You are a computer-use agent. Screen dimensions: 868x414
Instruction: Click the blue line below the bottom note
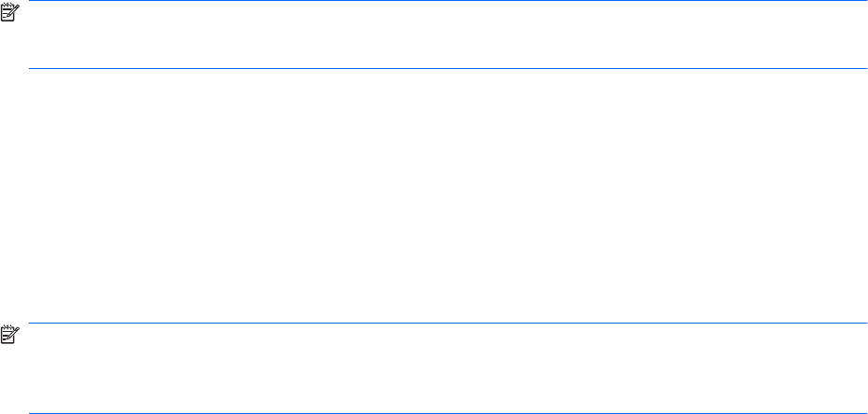pyautogui.click(x=448, y=413)
